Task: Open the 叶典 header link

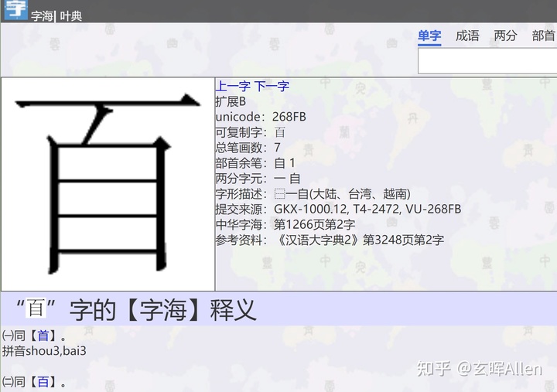Action: coord(70,16)
